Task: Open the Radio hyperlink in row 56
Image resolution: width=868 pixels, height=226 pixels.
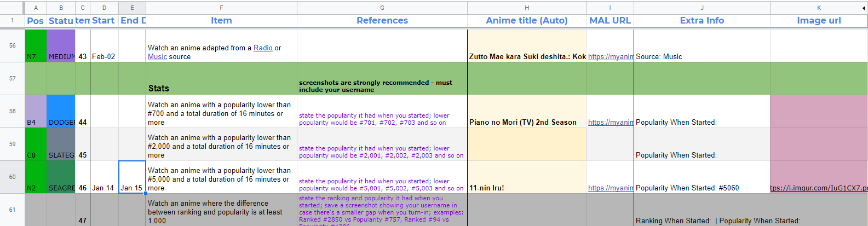Action: pyautogui.click(x=263, y=48)
